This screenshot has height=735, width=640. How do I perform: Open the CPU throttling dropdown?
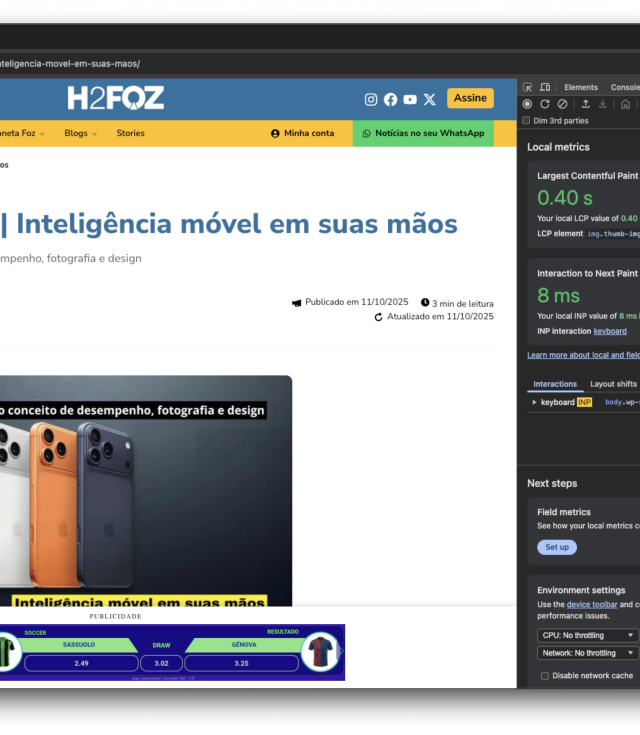pos(587,635)
